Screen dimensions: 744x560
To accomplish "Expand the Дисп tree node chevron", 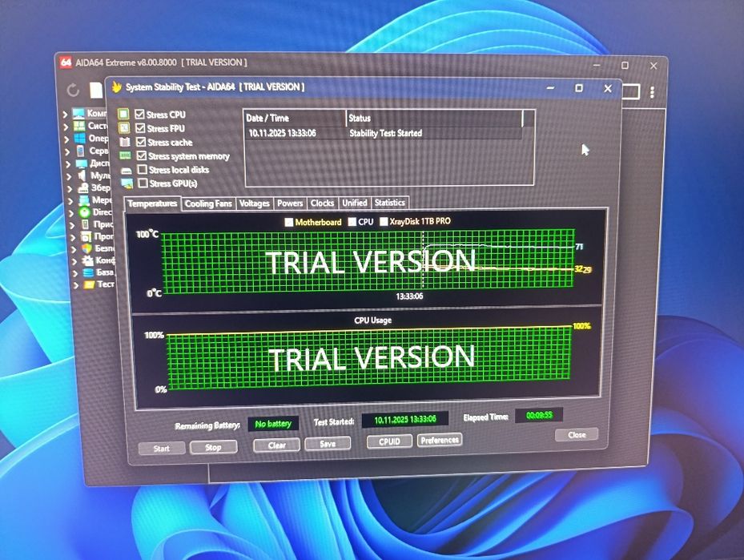I will 68,164.
